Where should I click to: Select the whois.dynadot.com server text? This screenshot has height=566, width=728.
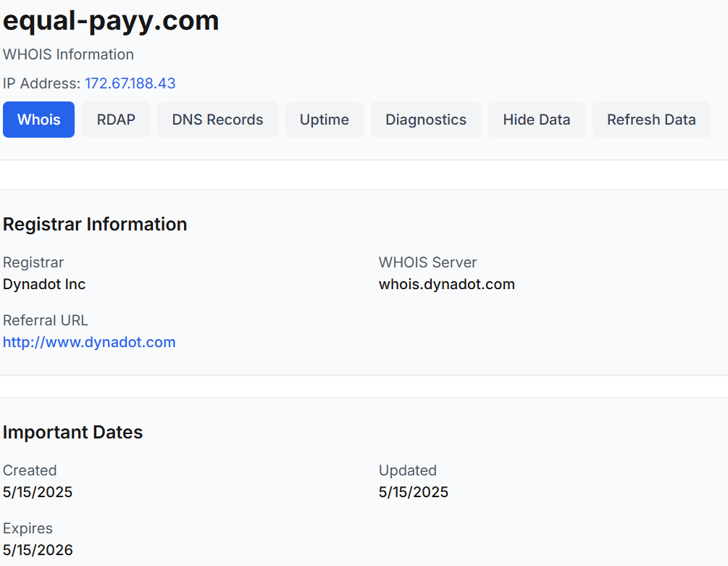click(x=447, y=284)
